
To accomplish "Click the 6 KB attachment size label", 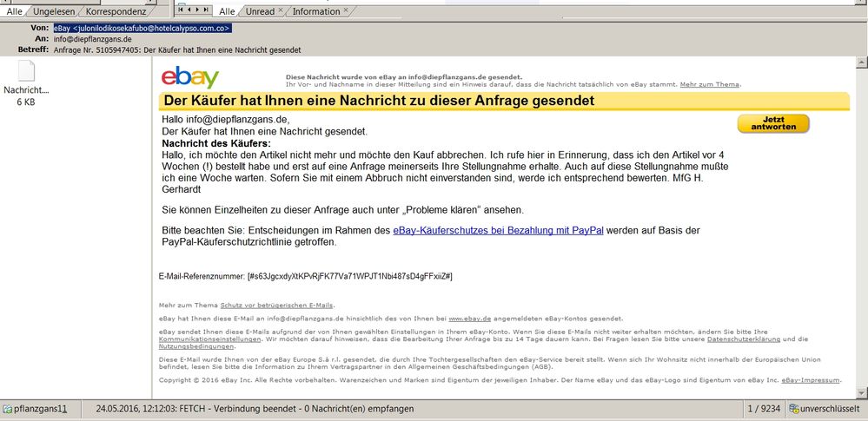I will coord(26,102).
